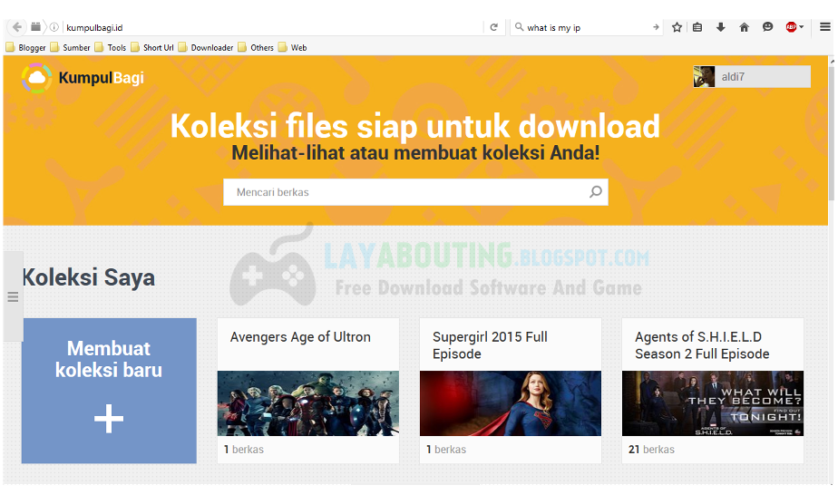
Task: Click the KumpulBagi site name text
Action: click(101, 78)
